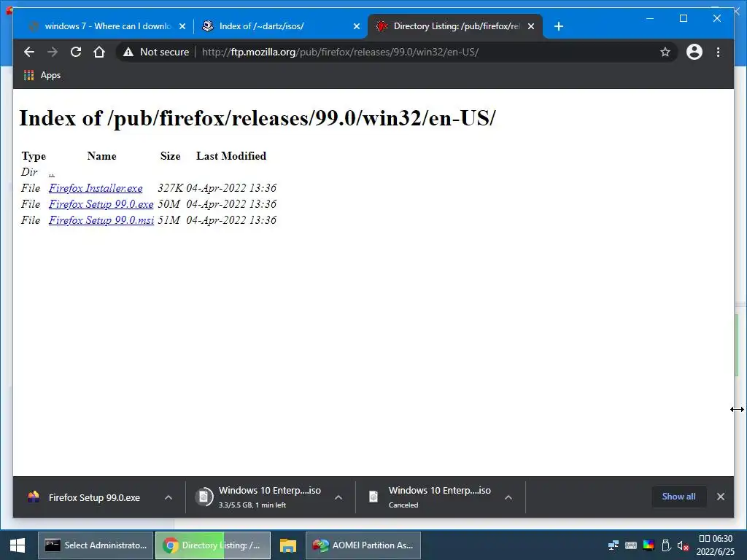Open the Chrome three-dot menu

point(718,52)
